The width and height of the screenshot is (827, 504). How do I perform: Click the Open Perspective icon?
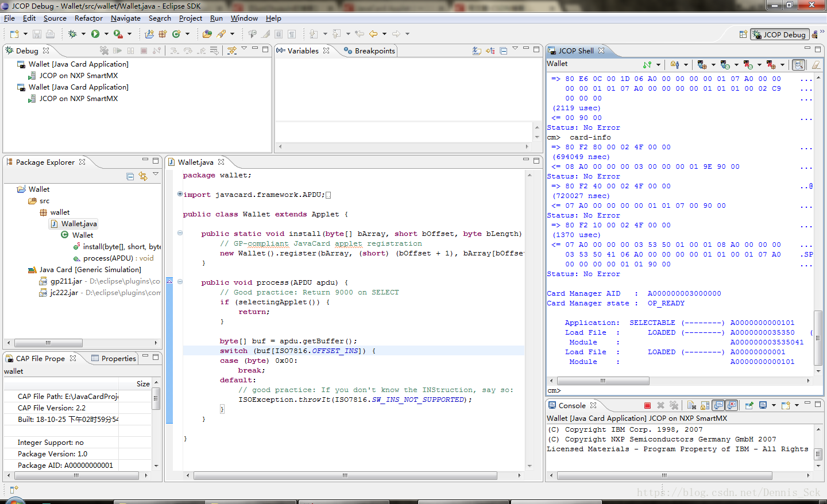[x=743, y=34]
